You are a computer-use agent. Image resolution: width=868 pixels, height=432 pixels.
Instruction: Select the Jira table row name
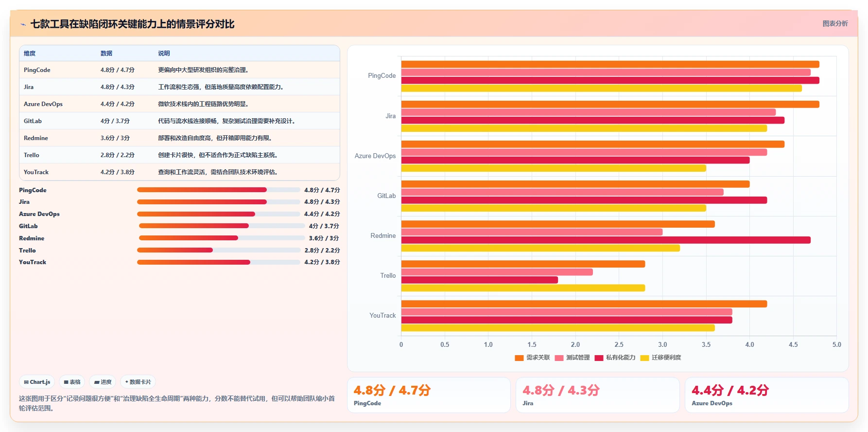pos(29,87)
